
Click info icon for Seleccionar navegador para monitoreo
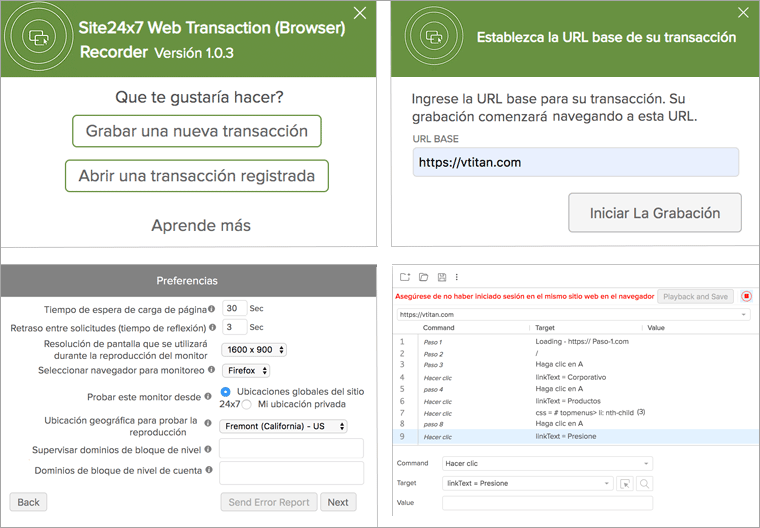click(211, 369)
